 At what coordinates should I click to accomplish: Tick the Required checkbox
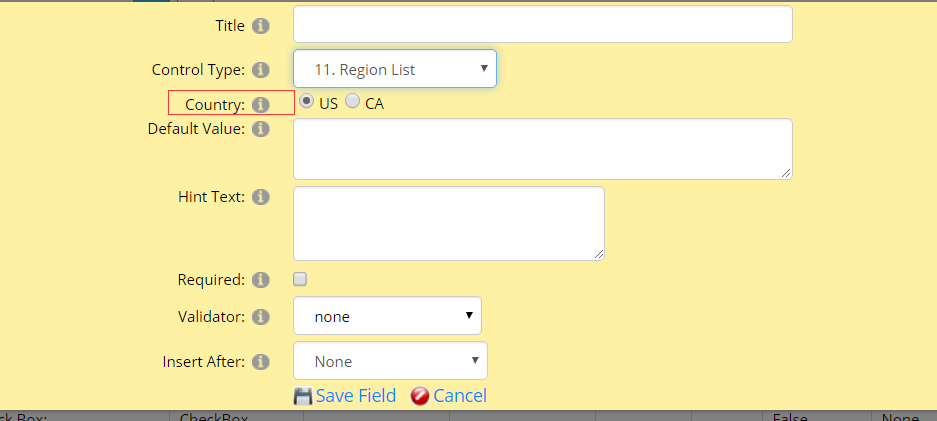point(300,279)
